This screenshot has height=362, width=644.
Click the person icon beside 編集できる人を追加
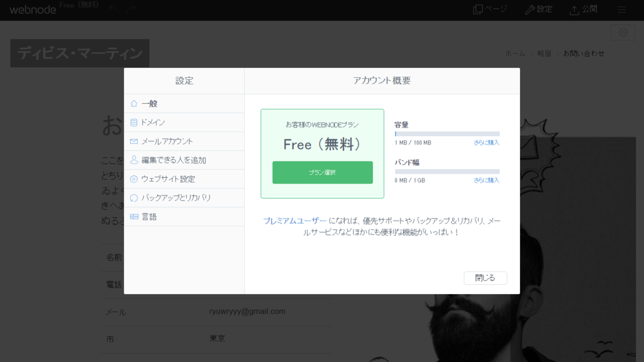tap(134, 160)
